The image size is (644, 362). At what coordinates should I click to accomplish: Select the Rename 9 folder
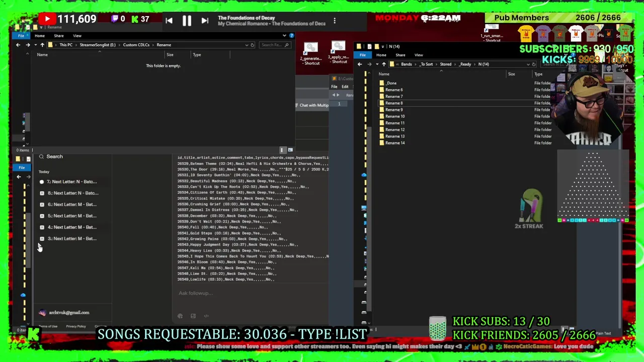(x=394, y=110)
